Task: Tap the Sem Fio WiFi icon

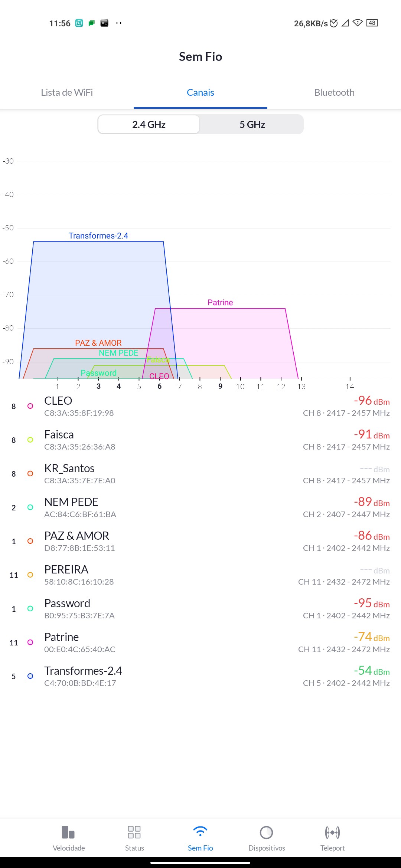Action: point(200,832)
